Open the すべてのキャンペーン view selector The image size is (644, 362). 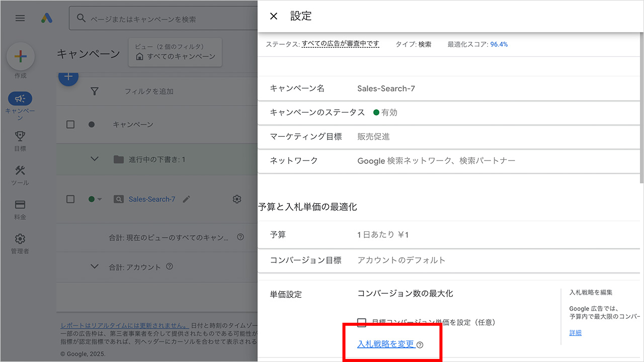(175, 52)
